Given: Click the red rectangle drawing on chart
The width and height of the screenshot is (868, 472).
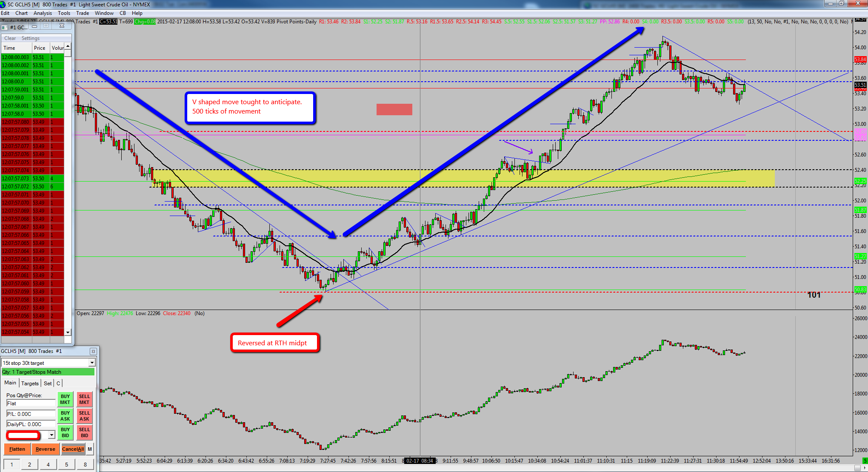Looking at the screenshot, I should [x=394, y=109].
